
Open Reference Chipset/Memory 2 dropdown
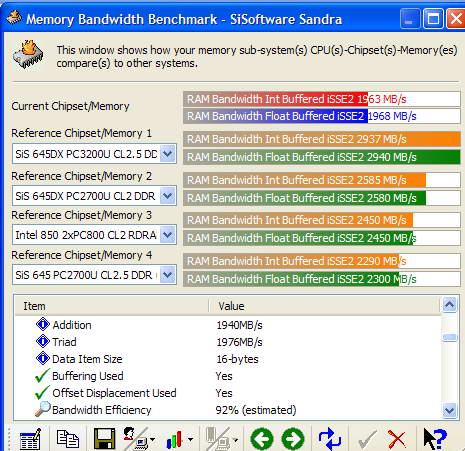167,196
